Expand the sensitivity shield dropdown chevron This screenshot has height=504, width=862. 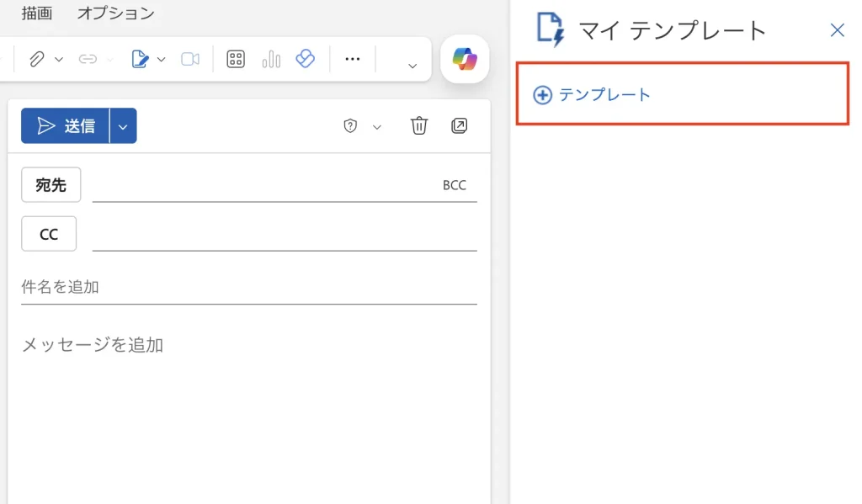pyautogui.click(x=377, y=127)
